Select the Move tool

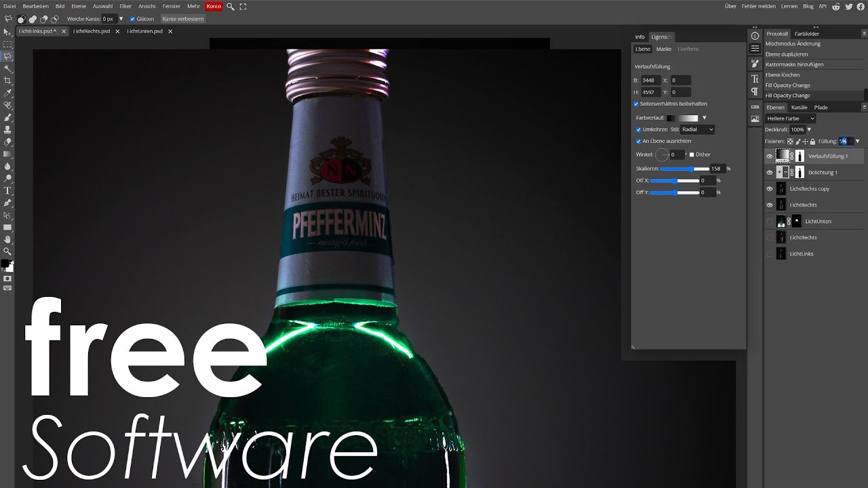[x=7, y=32]
